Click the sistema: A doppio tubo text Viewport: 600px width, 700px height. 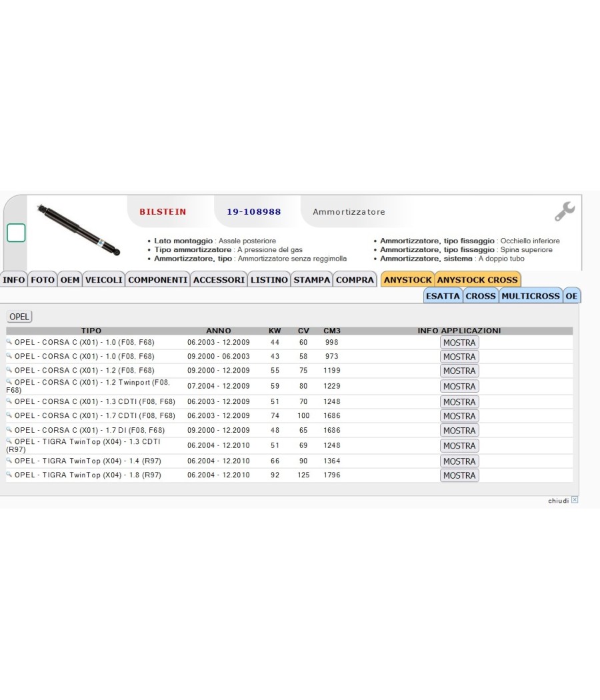(x=452, y=259)
